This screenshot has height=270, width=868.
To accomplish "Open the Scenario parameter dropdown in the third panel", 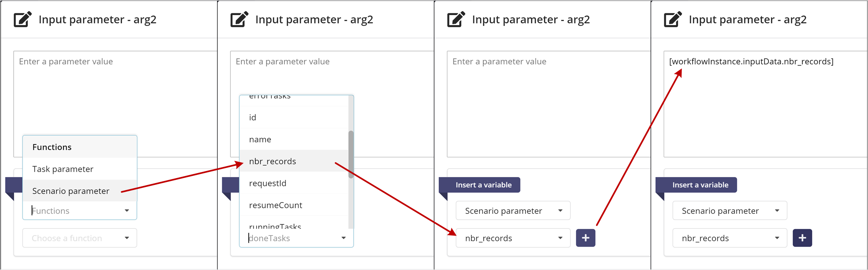I will 513,211.
